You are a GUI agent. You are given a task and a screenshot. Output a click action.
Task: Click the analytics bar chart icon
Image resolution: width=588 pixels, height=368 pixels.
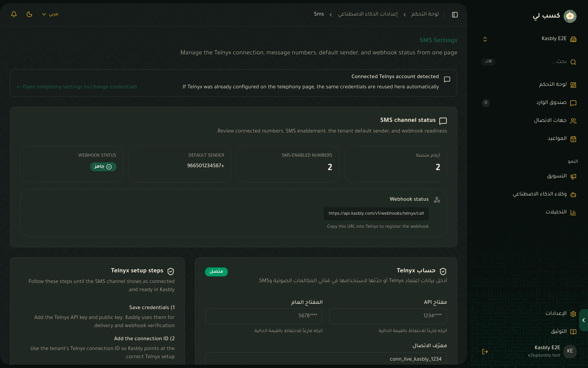[x=573, y=212]
